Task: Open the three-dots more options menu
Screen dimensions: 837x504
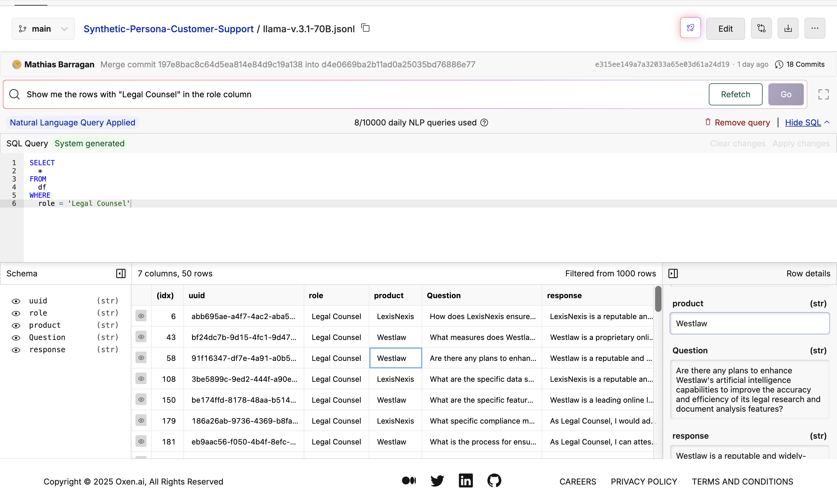Action: (815, 28)
